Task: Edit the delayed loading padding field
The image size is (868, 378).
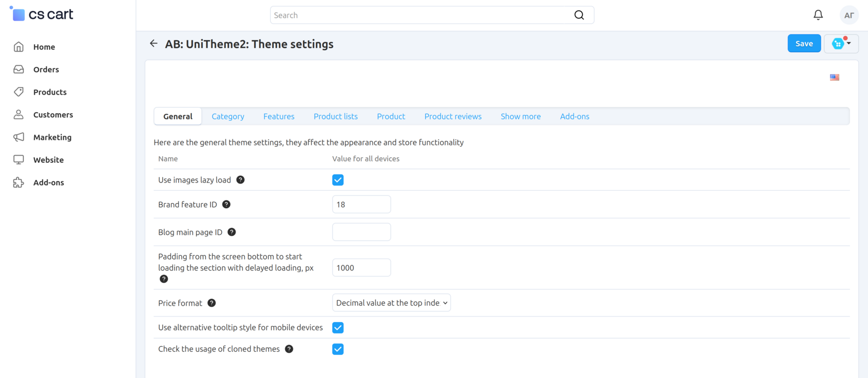Action: [x=362, y=268]
